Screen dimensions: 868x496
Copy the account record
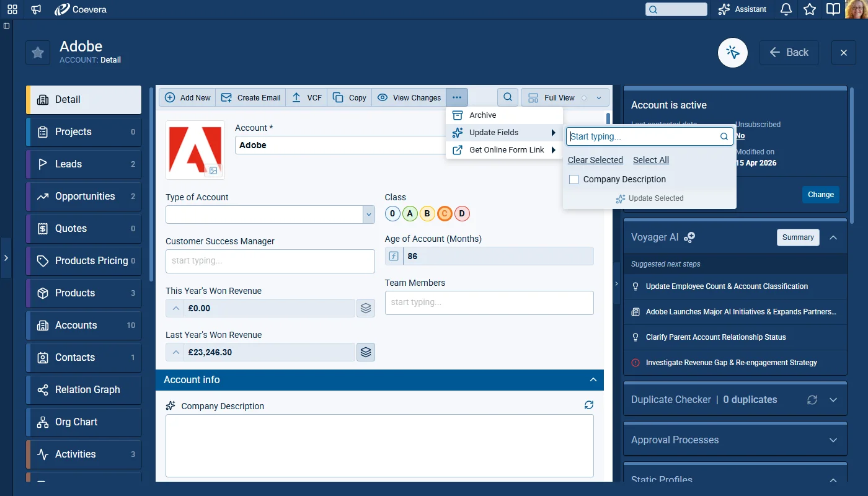click(x=349, y=97)
